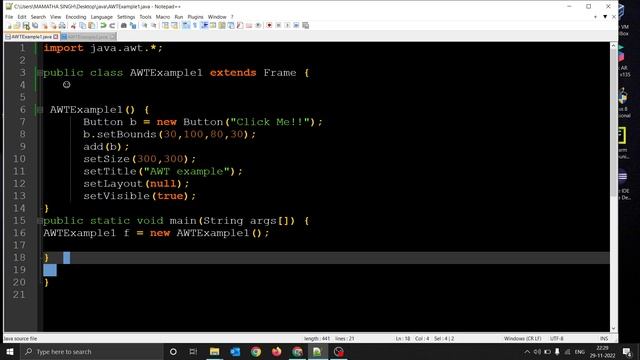Image resolution: width=640 pixels, height=360 pixels.
Task: Toggle Show All Characters
Action: click(x=195, y=25)
